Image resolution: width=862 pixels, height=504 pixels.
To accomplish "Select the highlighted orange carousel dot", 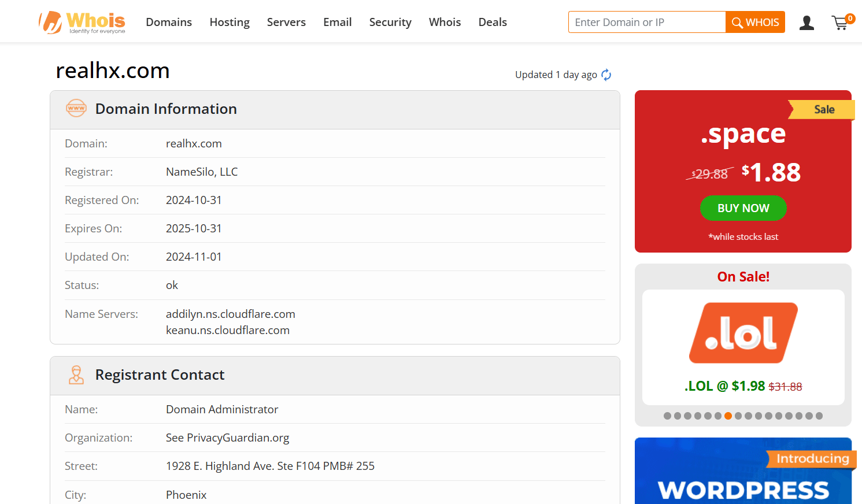I will click(x=728, y=416).
